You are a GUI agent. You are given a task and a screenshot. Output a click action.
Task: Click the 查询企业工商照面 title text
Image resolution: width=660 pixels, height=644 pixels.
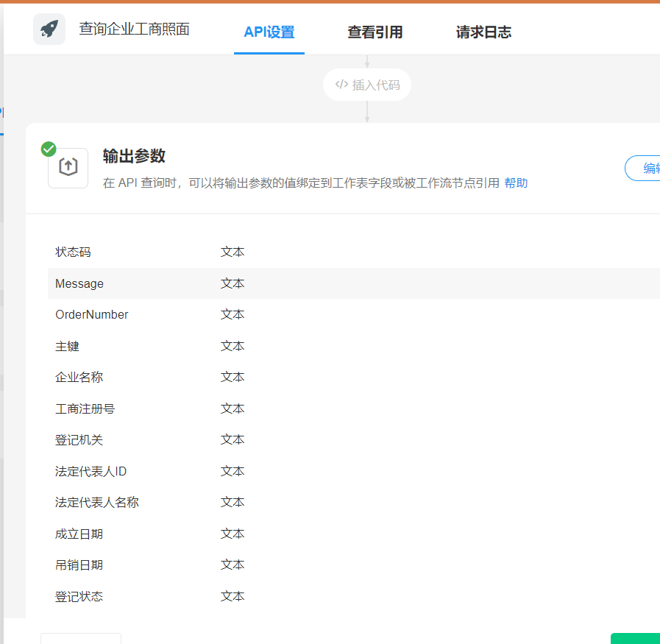point(135,29)
